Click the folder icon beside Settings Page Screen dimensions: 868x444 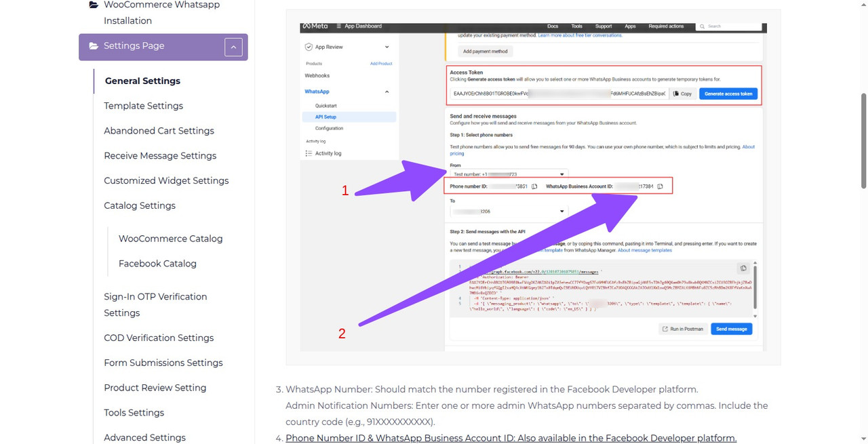93,46
